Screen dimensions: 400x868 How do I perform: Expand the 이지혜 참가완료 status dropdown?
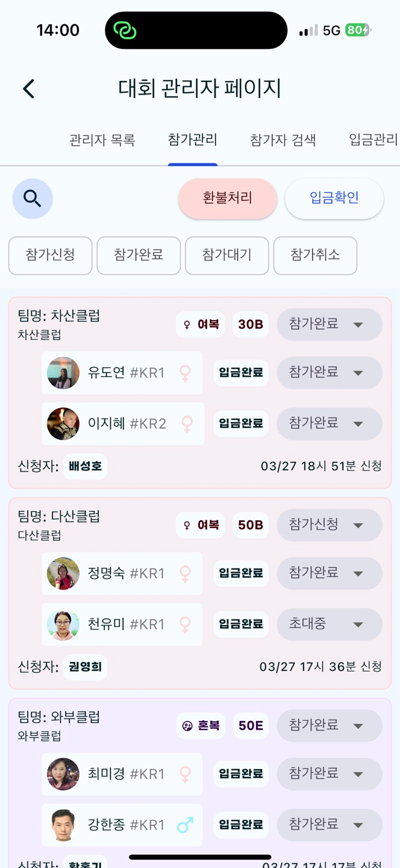(x=330, y=423)
